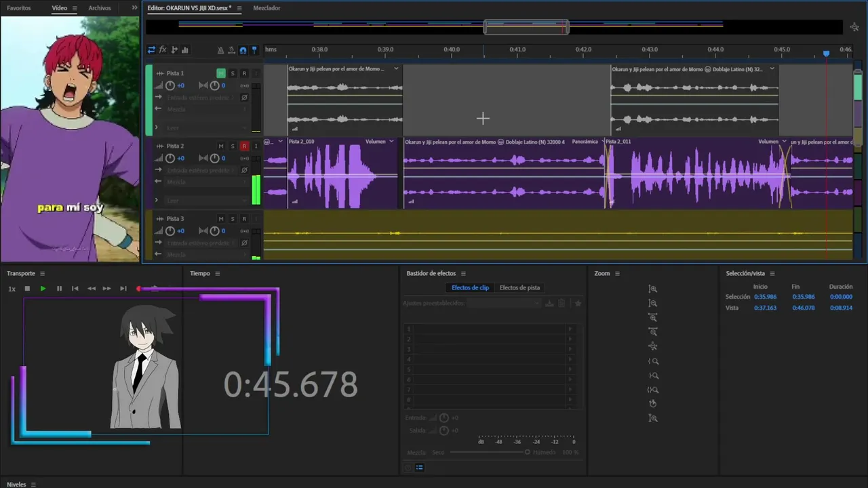Show the Sends track view
868x488 pixels.
point(174,49)
